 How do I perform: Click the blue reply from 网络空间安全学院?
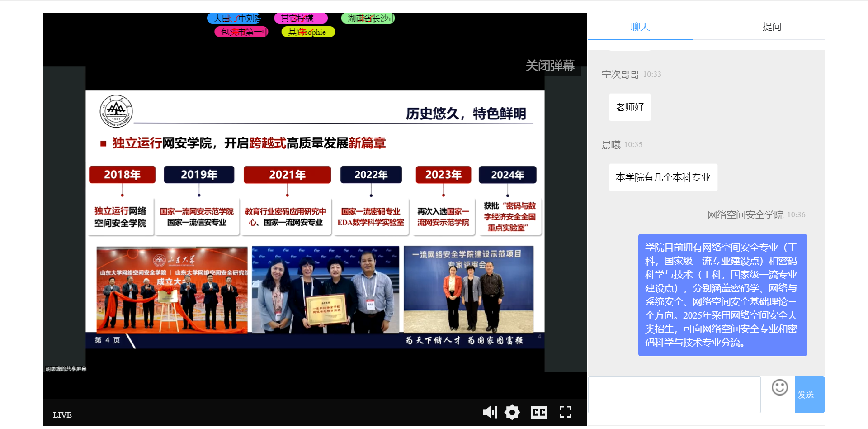point(722,295)
